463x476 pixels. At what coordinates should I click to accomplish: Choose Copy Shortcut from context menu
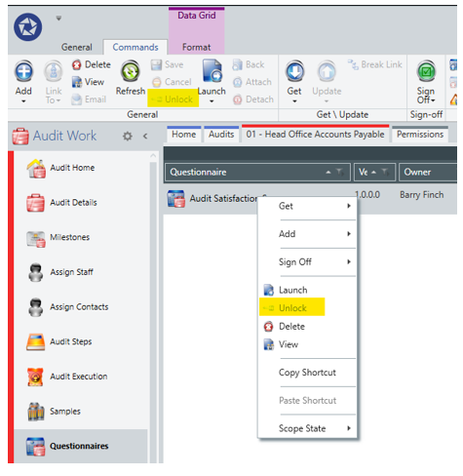307,373
